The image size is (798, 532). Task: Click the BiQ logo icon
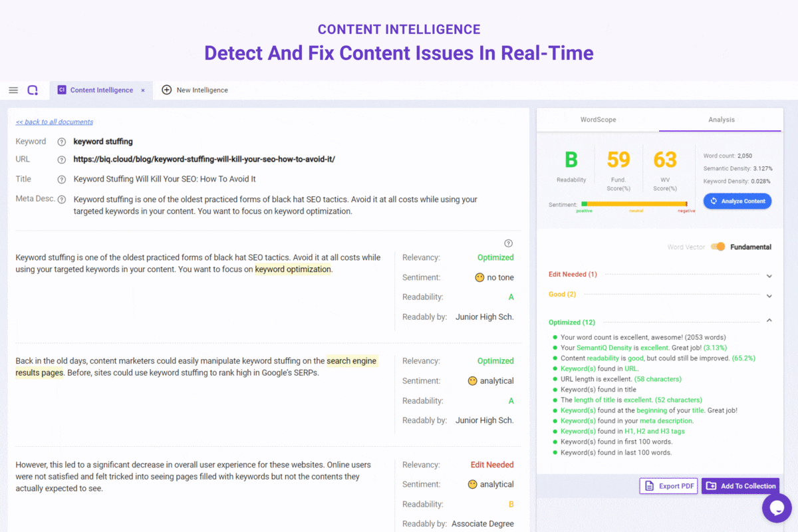(33, 90)
